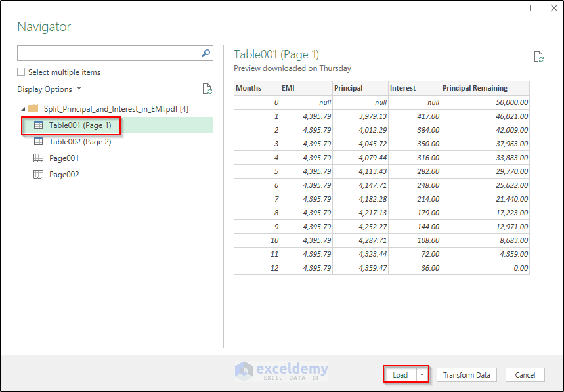Cancel the Navigator dialog
The height and width of the screenshot is (392, 564).
coord(525,375)
